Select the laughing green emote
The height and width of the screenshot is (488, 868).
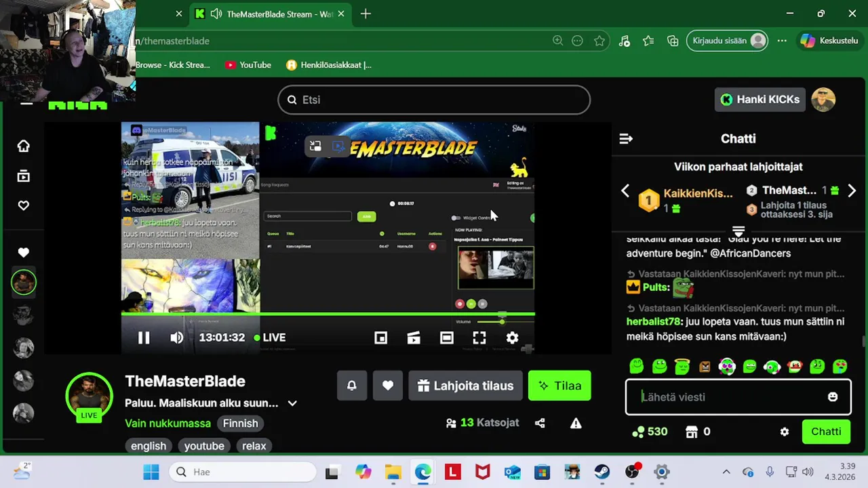point(749,367)
